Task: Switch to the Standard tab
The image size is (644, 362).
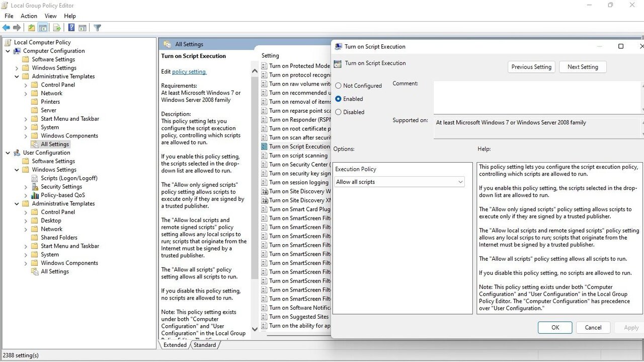Action: tap(205, 345)
